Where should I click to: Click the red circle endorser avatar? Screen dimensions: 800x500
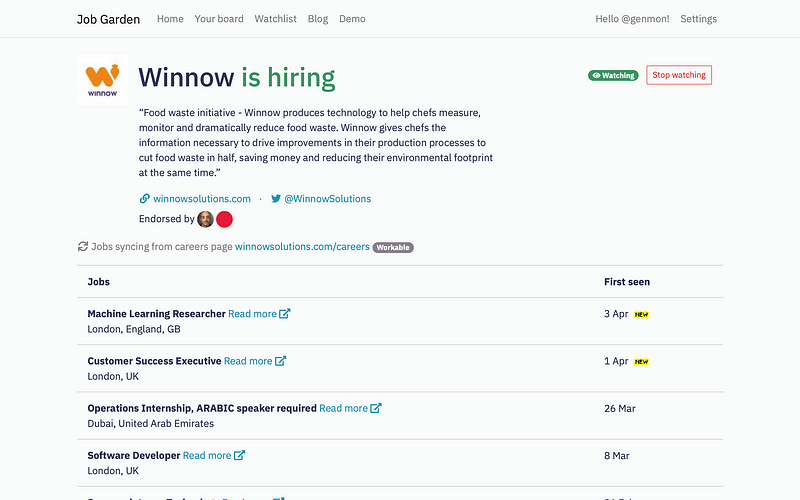coord(224,219)
